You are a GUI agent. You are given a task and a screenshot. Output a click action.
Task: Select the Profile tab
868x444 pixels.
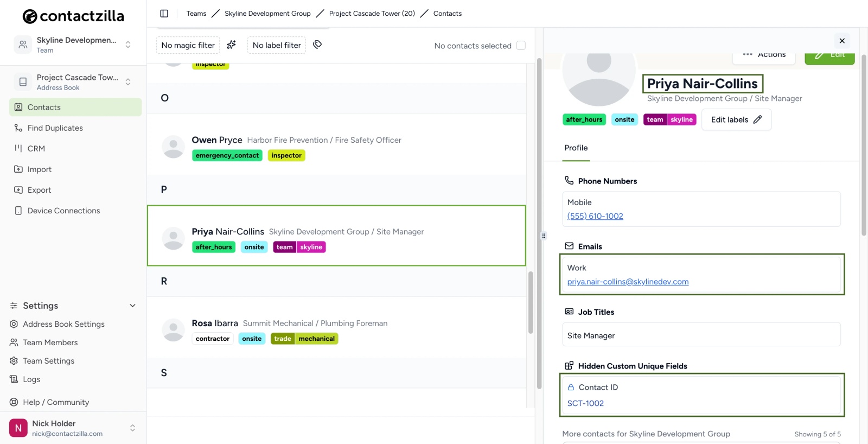tap(576, 148)
